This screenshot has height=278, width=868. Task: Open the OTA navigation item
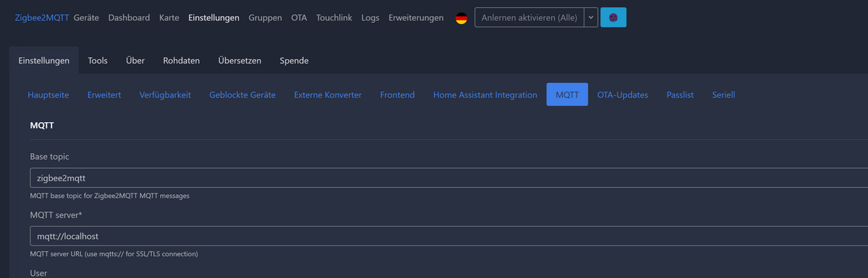click(299, 18)
